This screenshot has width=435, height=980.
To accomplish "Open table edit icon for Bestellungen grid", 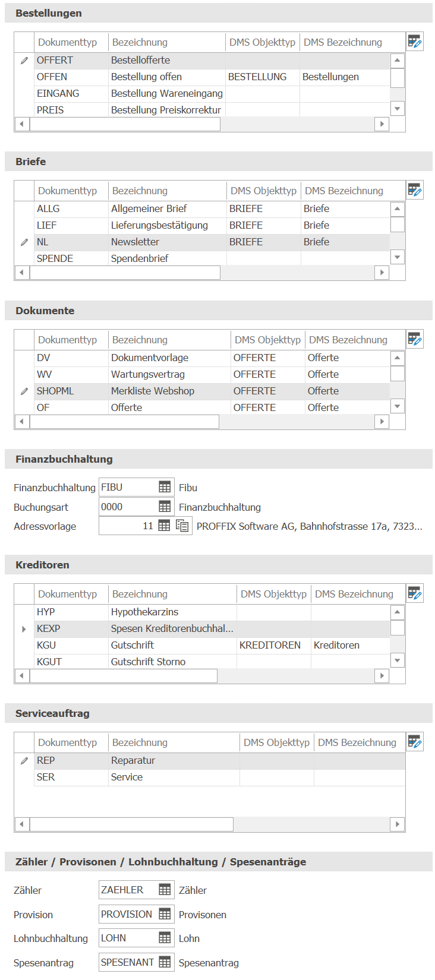I will 414,42.
